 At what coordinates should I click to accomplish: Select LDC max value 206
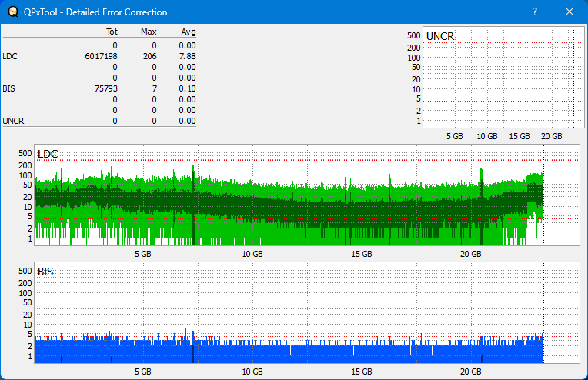(x=149, y=56)
